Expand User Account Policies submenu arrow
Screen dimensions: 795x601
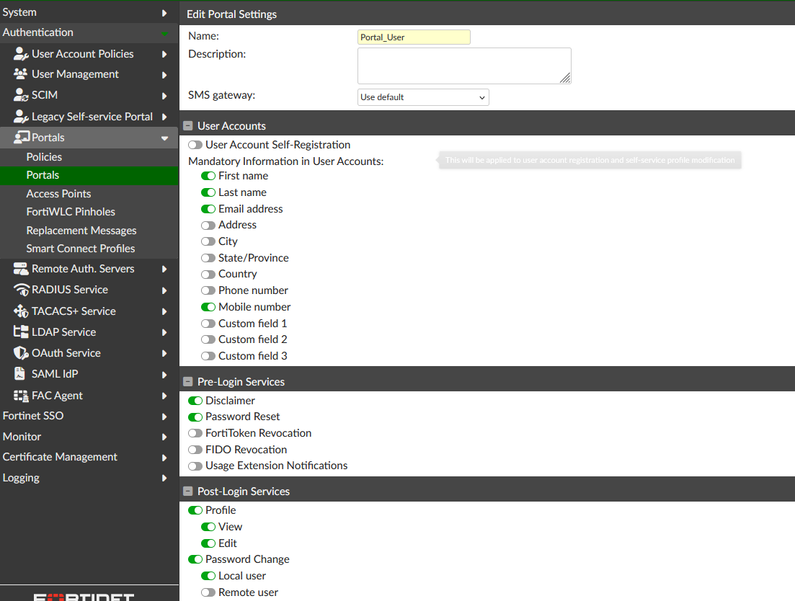coord(164,54)
